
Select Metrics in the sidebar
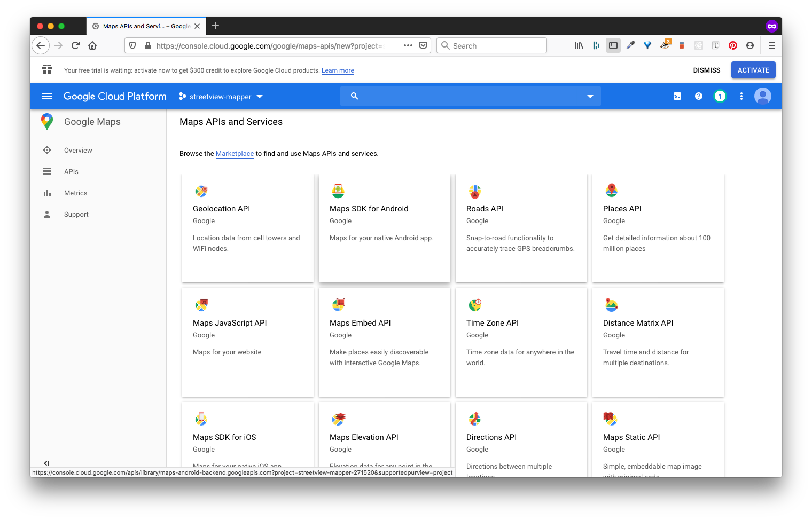(75, 193)
